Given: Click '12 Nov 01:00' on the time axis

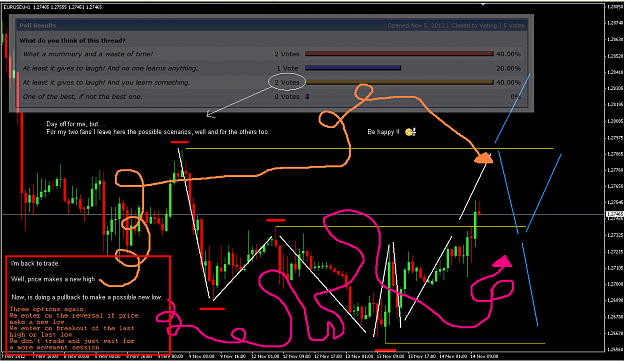Looking at the screenshot, I should pyautogui.click(x=265, y=356).
